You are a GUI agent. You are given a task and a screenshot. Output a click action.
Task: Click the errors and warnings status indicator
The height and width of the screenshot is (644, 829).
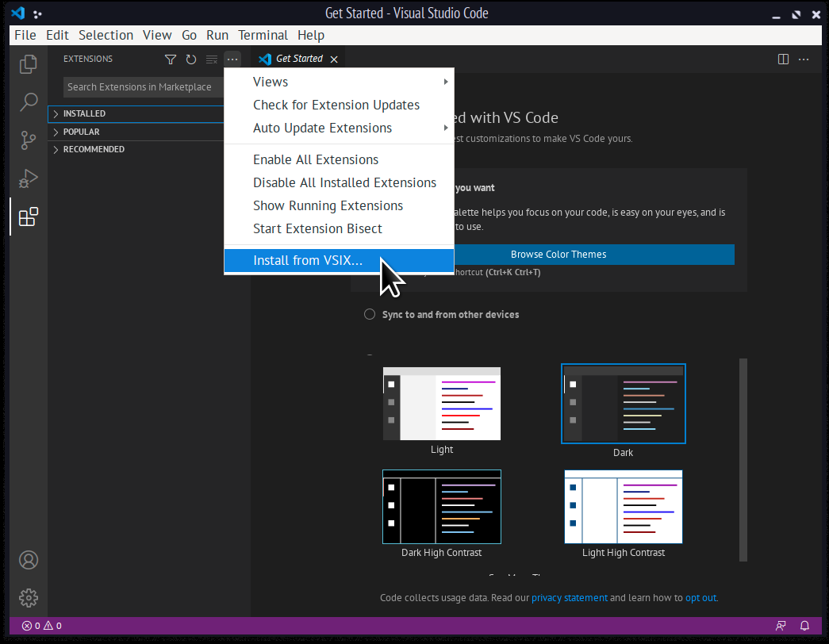42,626
